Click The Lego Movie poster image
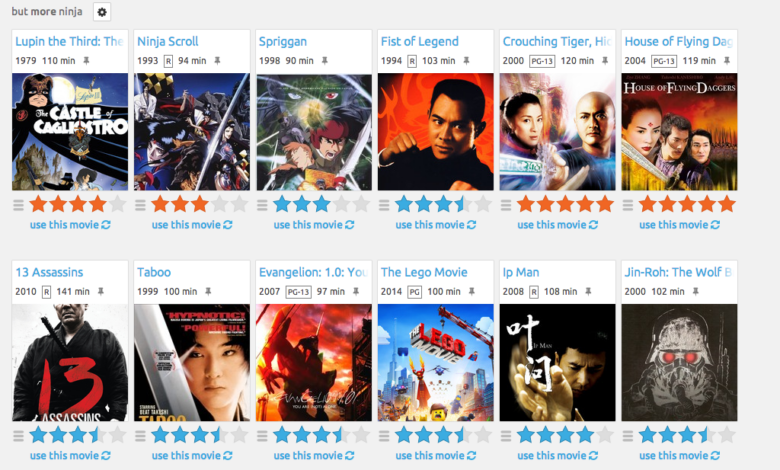The height and width of the screenshot is (470, 780). [x=435, y=363]
